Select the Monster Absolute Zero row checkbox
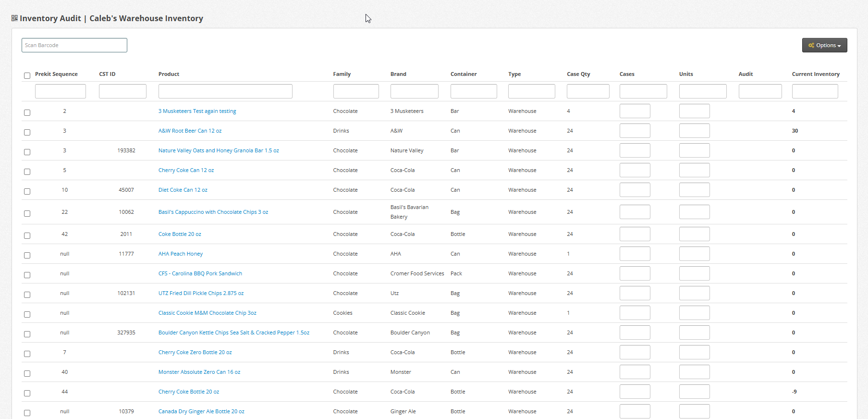This screenshot has width=868, height=419. (x=27, y=373)
